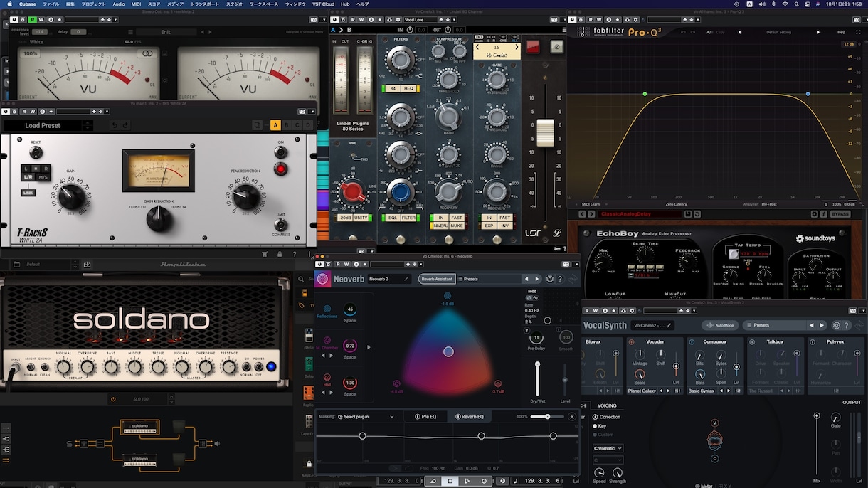Viewport: 868px width, 488px height.
Task: Click the Cubase transport record button
Action: coord(484,481)
